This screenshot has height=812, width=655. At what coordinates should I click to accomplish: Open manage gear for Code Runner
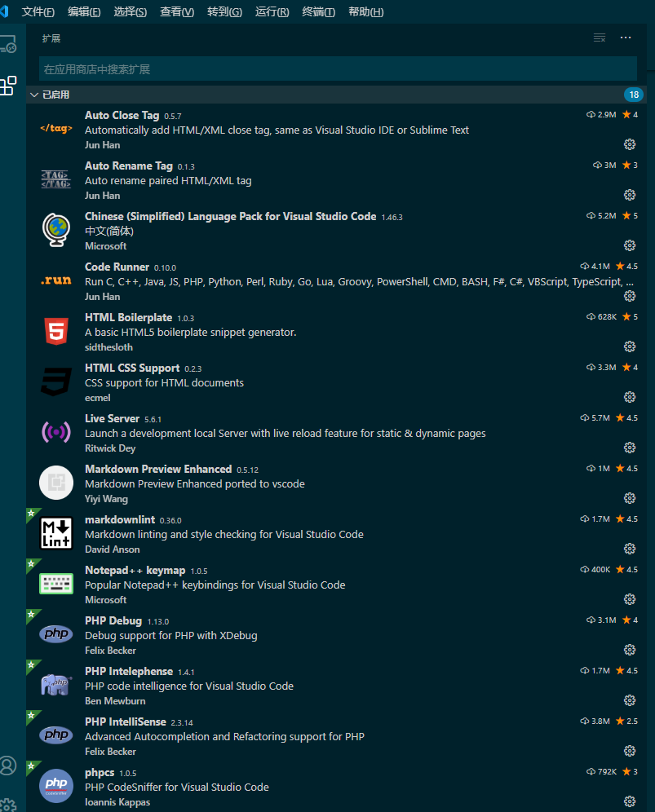(x=630, y=296)
